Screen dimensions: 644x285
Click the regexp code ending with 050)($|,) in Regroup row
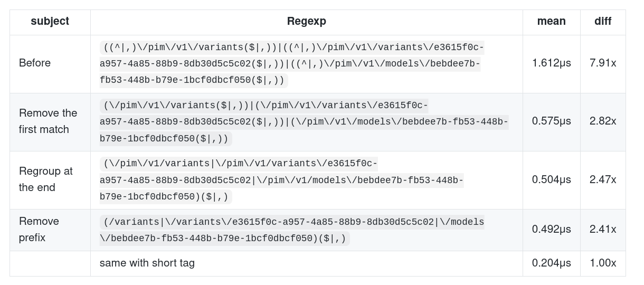(282, 180)
